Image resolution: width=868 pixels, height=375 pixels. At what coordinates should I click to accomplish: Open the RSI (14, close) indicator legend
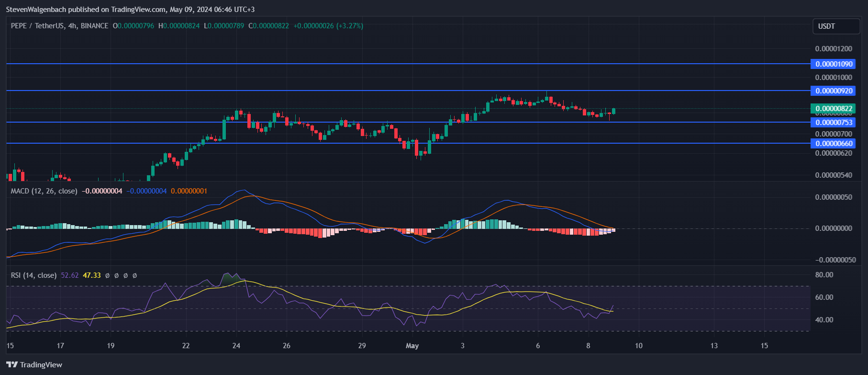tap(33, 275)
